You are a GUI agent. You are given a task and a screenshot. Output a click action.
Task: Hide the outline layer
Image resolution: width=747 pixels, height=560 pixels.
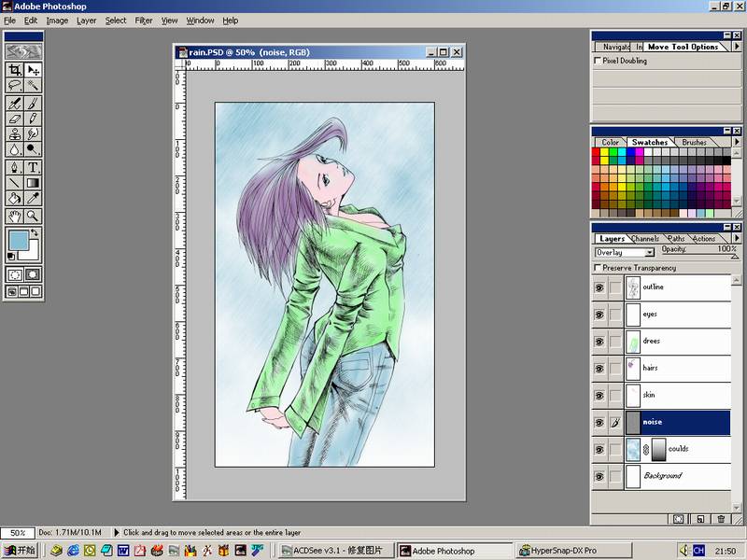[x=599, y=287]
